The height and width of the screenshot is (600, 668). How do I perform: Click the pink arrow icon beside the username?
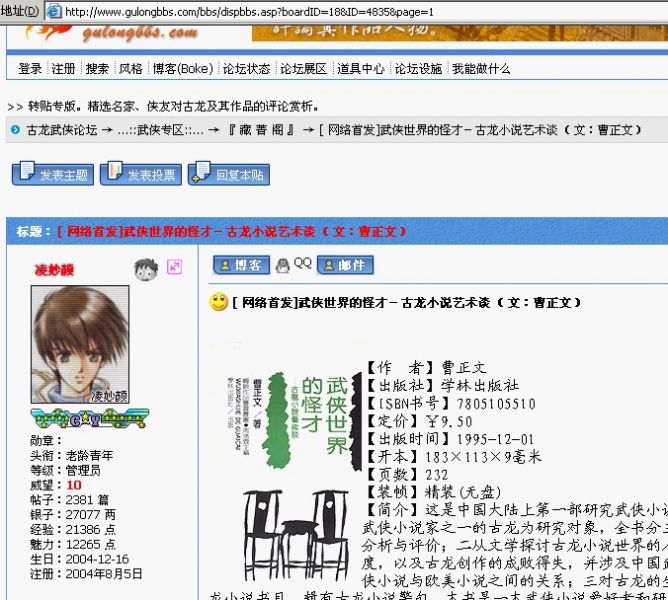pyautogui.click(x=174, y=267)
